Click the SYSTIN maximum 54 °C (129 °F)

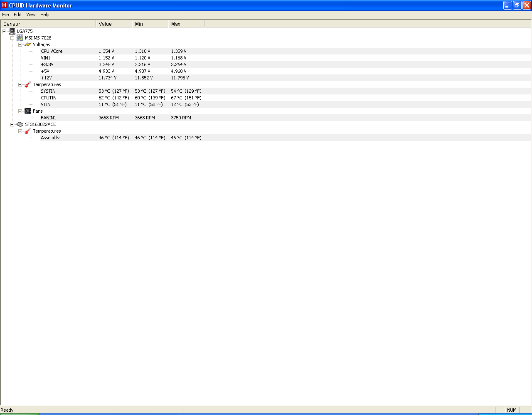(x=186, y=91)
